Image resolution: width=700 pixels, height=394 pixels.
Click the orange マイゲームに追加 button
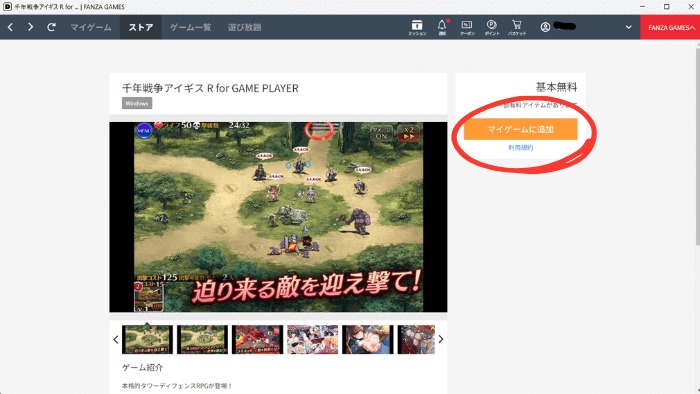pyautogui.click(x=521, y=129)
